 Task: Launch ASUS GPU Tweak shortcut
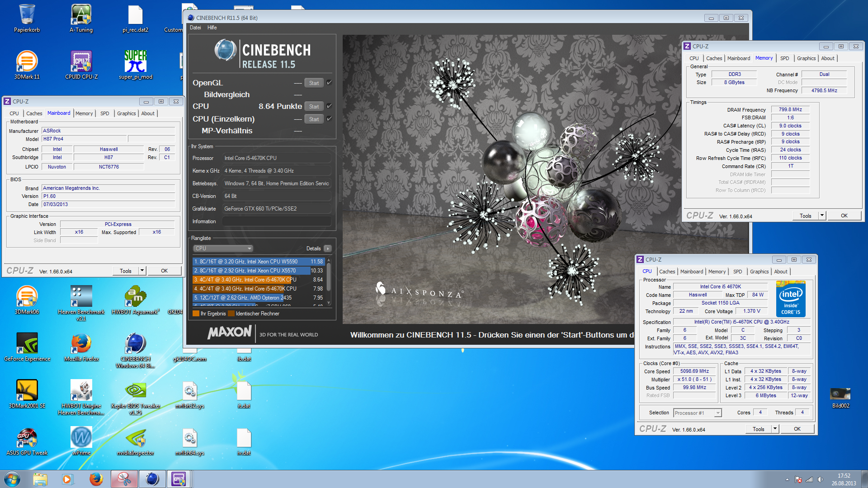pos(27,441)
